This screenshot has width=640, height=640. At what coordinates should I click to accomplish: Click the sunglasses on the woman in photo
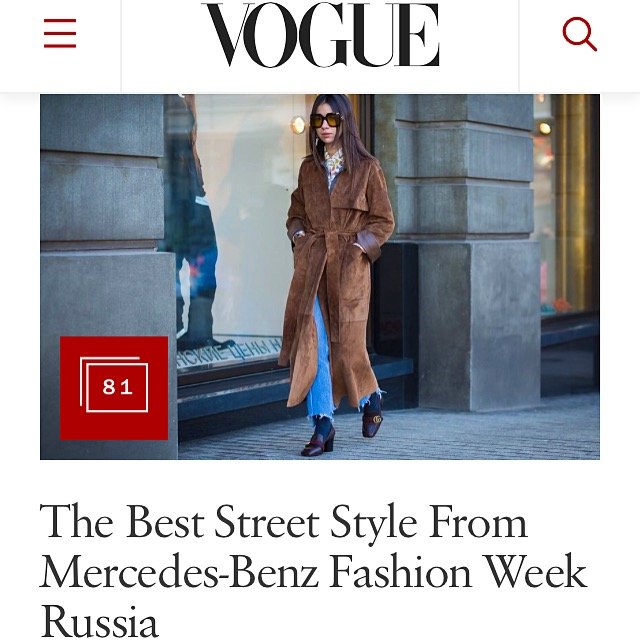coord(325,120)
